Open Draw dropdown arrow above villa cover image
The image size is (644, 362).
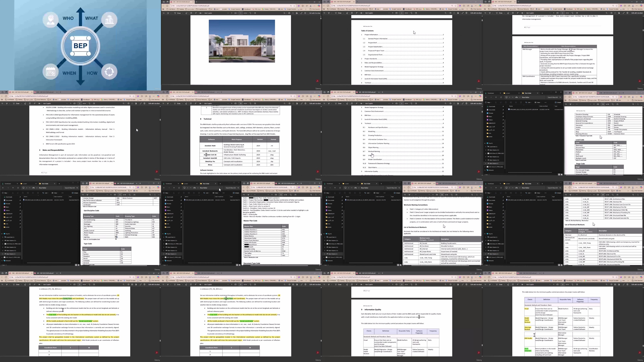pyautogui.click(x=183, y=13)
